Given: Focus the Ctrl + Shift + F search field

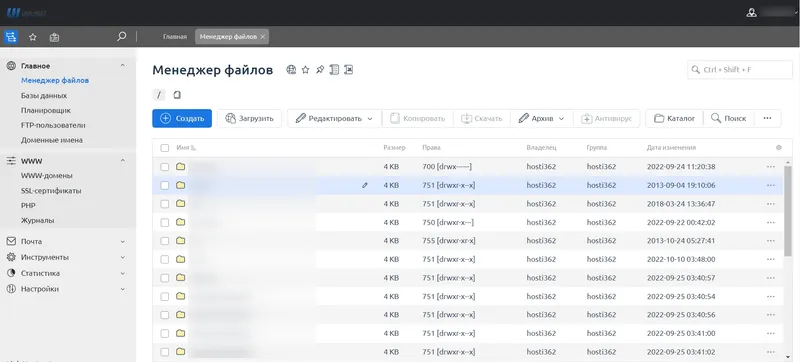Looking at the screenshot, I should point(740,70).
